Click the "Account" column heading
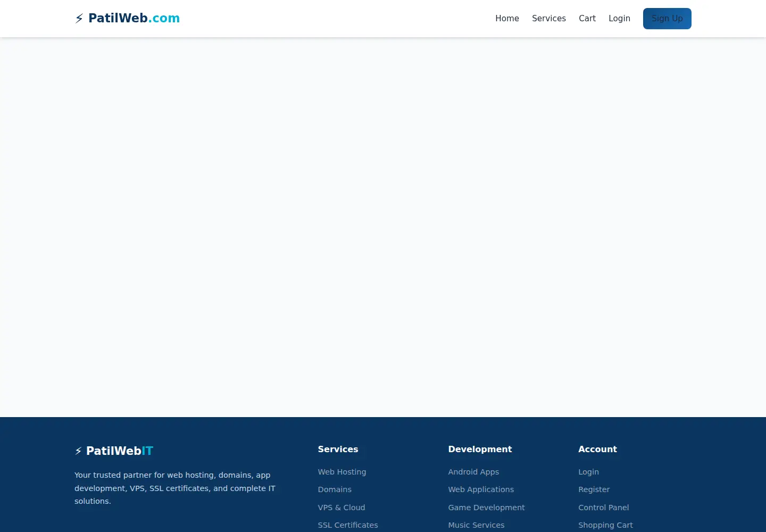The width and height of the screenshot is (766, 532). [597, 450]
